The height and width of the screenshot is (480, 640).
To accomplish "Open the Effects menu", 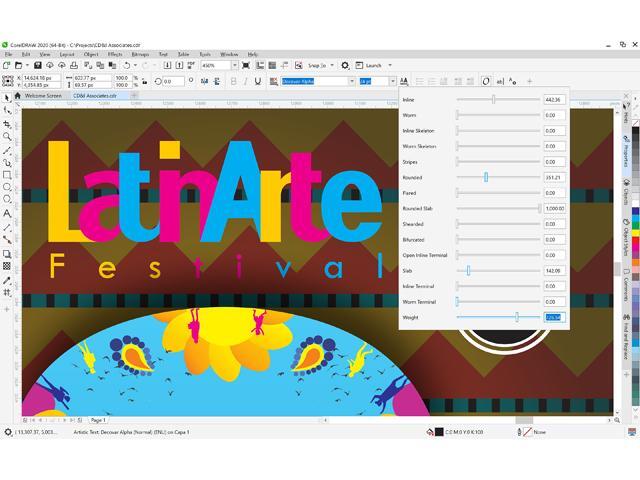I will click(x=113, y=54).
